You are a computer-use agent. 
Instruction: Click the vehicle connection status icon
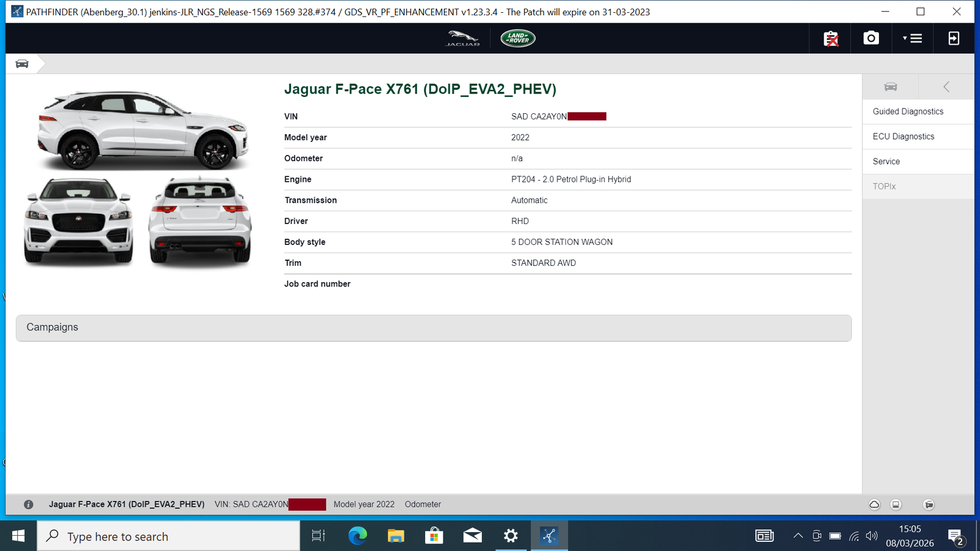coord(929,504)
